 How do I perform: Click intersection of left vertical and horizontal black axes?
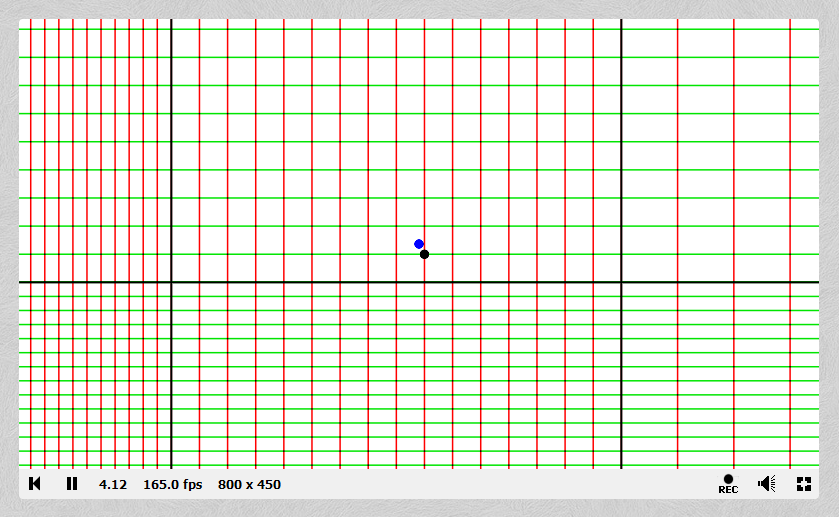pos(171,282)
